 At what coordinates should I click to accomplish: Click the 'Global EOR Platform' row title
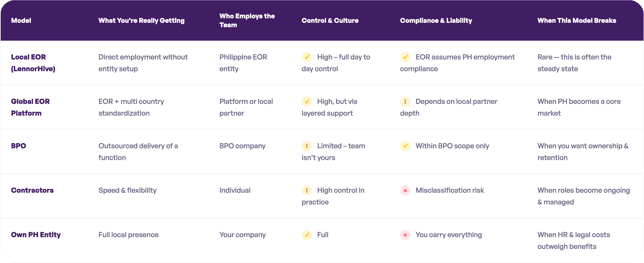click(30, 107)
